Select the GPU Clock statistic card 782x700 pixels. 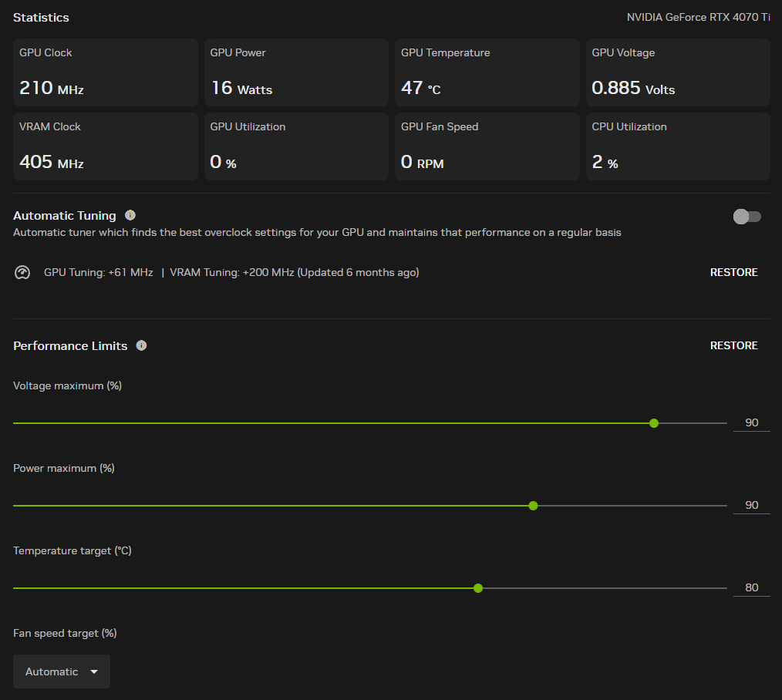point(105,72)
